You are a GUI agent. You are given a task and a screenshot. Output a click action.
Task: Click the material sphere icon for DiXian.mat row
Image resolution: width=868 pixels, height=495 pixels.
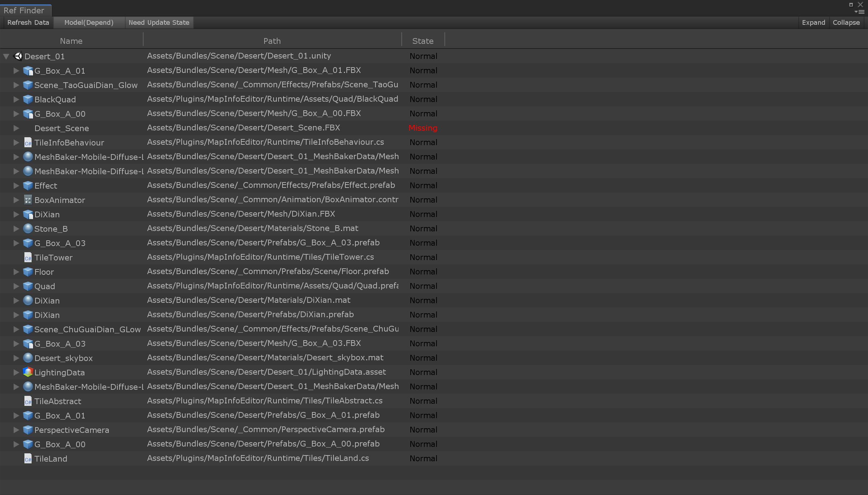28,300
